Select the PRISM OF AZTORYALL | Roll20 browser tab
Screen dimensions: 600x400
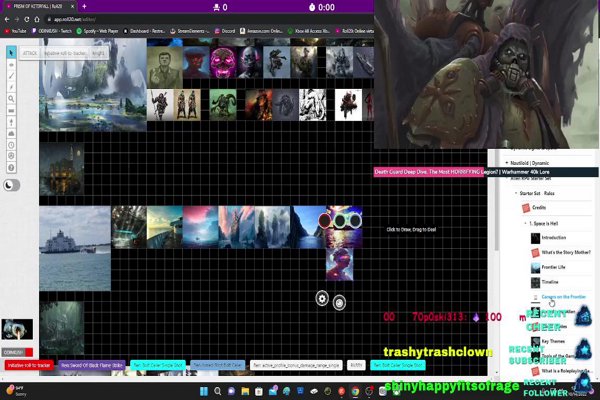(x=38, y=7)
